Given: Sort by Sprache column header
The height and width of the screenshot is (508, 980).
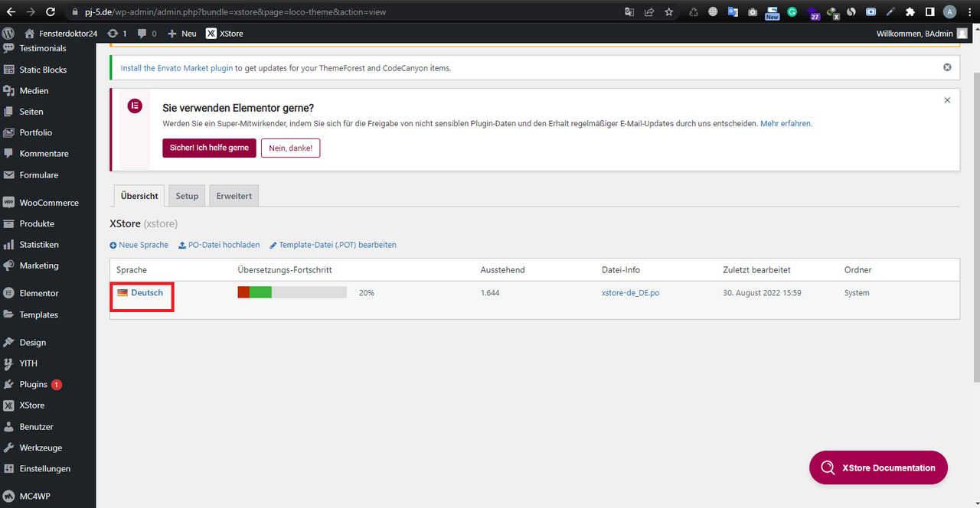Looking at the screenshot, I should [x=132, y=270].
